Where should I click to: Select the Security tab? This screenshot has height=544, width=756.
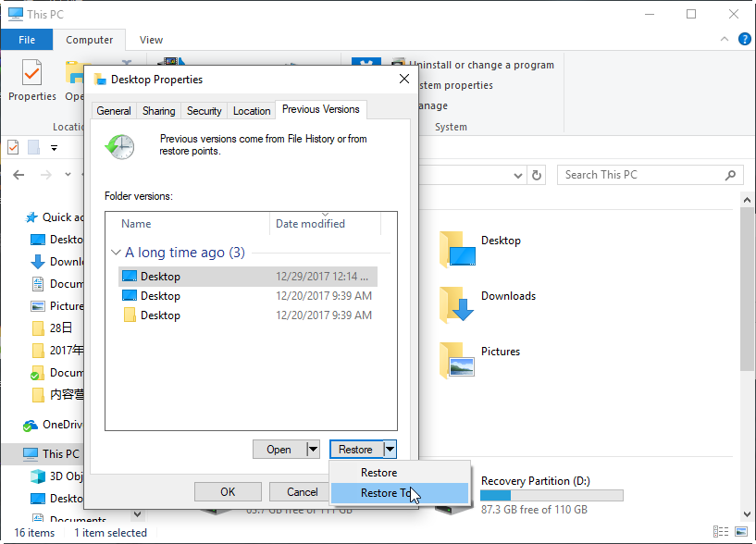(204, 111)
